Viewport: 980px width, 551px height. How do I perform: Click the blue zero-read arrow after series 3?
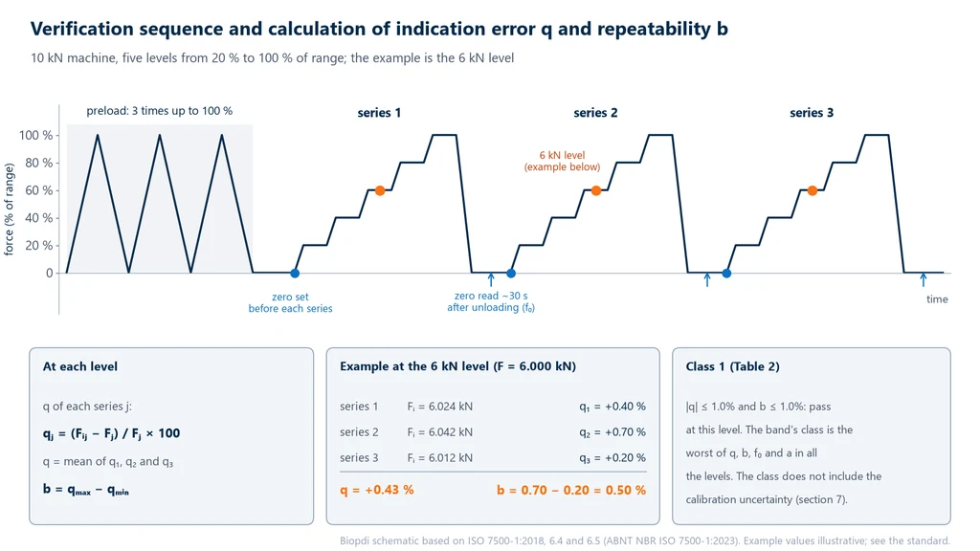(924, 279)
